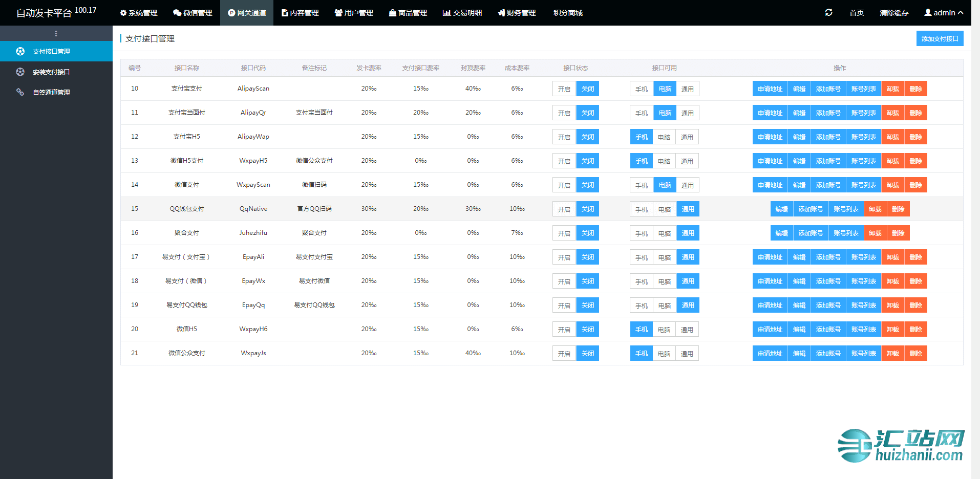Go to 首页 link
The width and height of the screenshot is (980, 479).
tap(857, 13)
